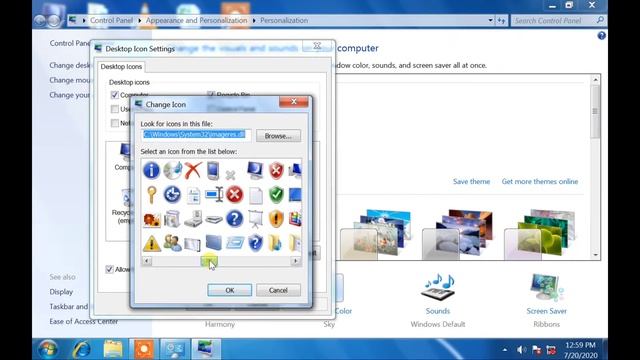The width and height of the screenshot is (640, 360).
Task: Uncheck the Computer desktop icon checkbox
Action: (115, 95)
